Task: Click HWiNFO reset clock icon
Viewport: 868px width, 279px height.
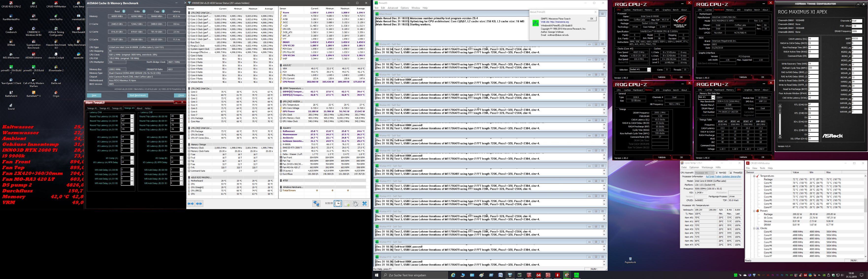Action: tap(338, 203)
